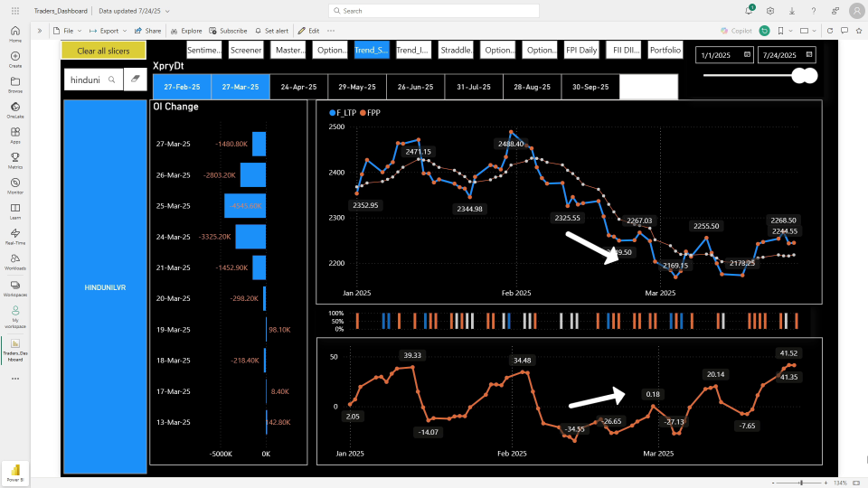
Task: Open the app launcher grid icon
Action: 15,11
